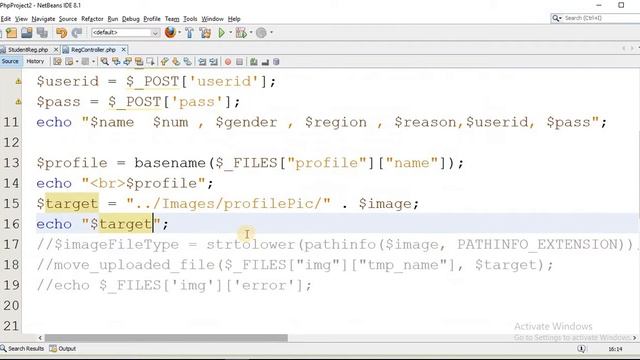640x360 pixels.
Task: Click the Previous Bookmark icon
Action: point(164,62)
